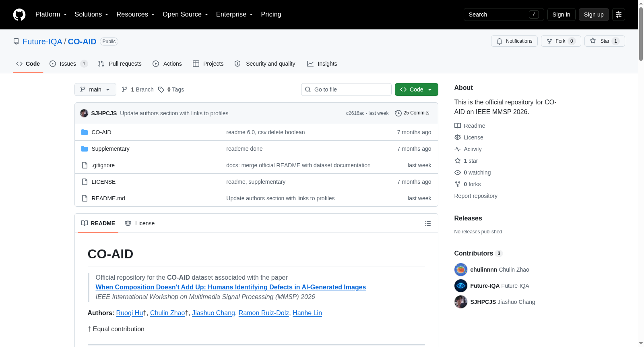Click the Report repository link
This screenshot has width=644, height=347.
pyautogui.click(x=476, y=196)
